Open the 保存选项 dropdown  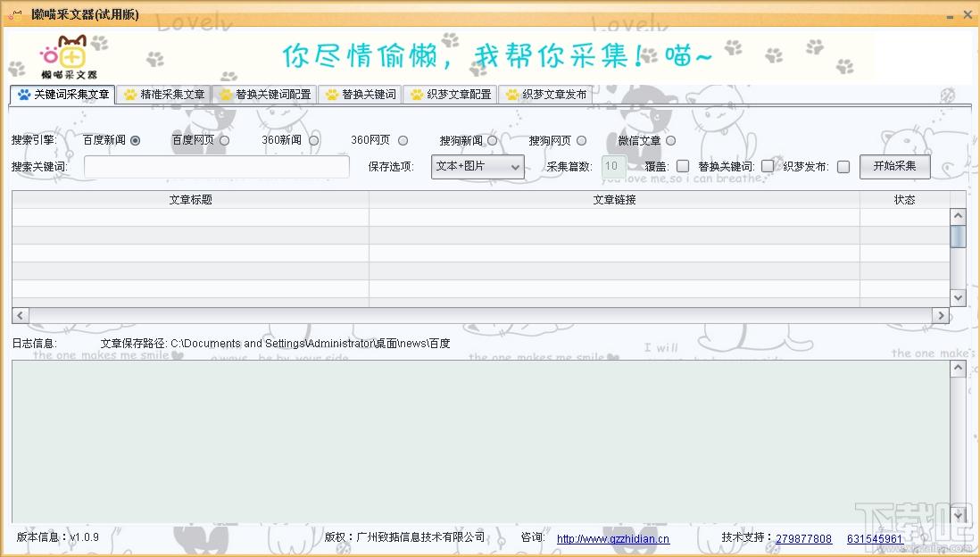[478, 167]
